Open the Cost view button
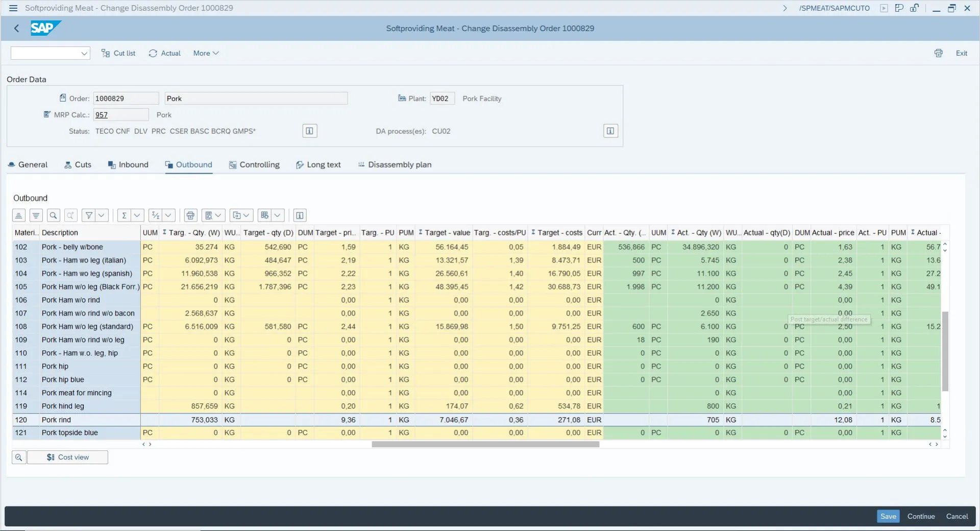The width and height of the screenshot is (980, 531). point(67,457)
